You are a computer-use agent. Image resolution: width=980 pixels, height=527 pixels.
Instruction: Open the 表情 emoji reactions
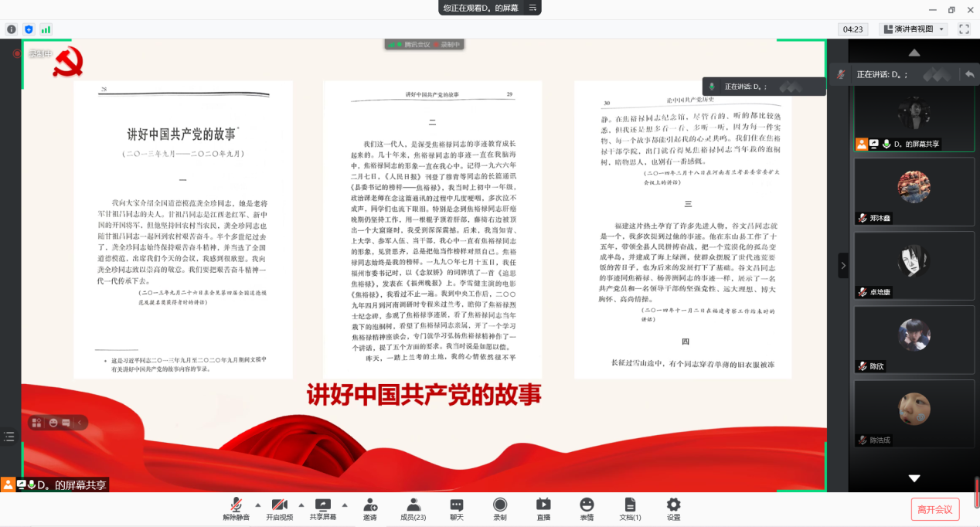click(x=587, y=508)
